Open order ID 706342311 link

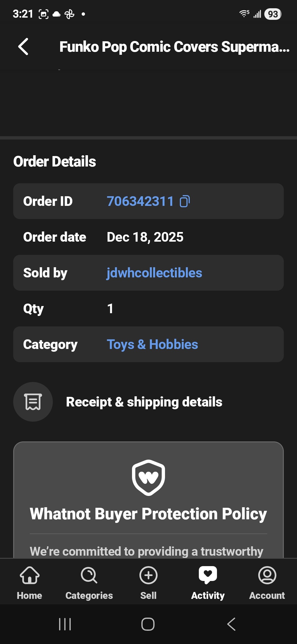(x=140, y=201)
